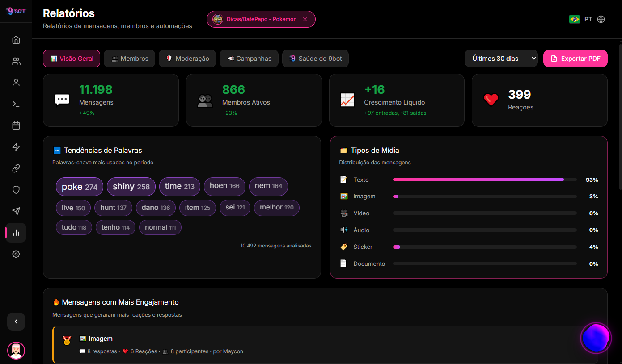The height and width of the screenshot is (364, 622).
Task: Click the tenho 114 keyword chip
Action: point(115,227)
